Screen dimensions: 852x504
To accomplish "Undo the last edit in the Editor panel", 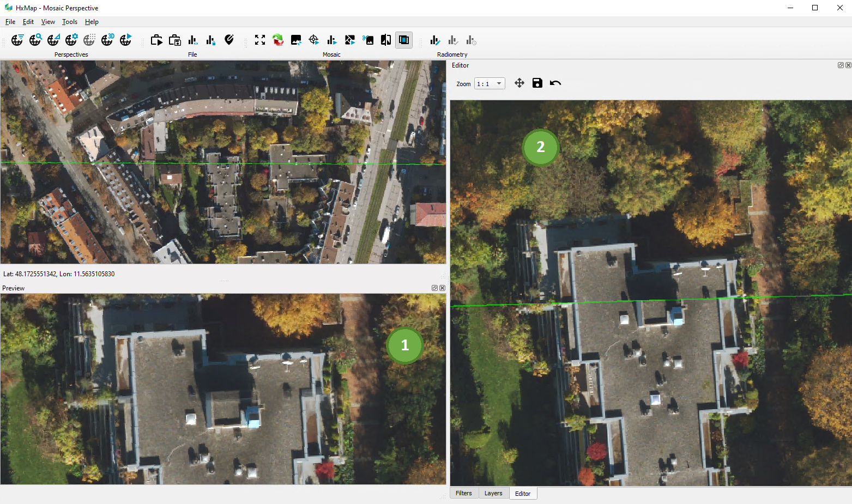I will 555,83.
